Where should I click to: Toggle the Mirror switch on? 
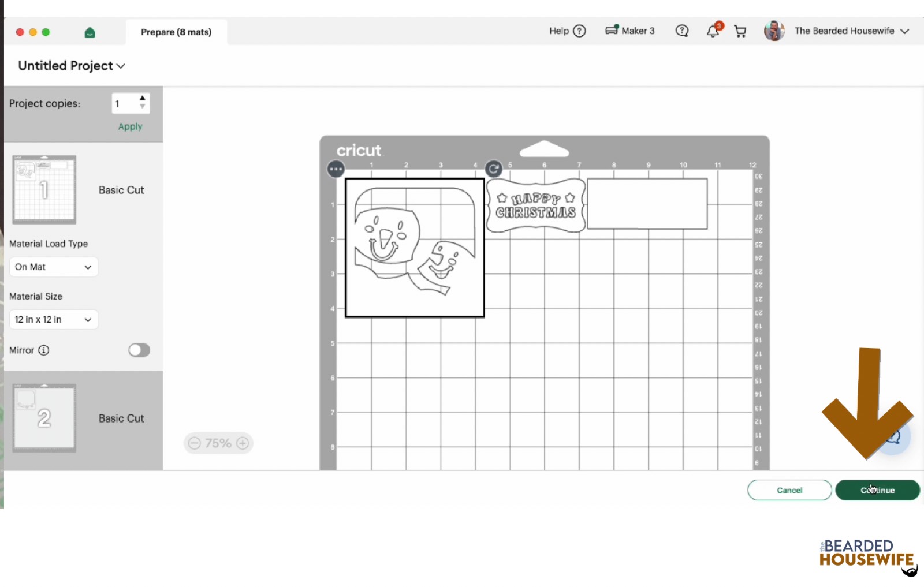[139, 350]
